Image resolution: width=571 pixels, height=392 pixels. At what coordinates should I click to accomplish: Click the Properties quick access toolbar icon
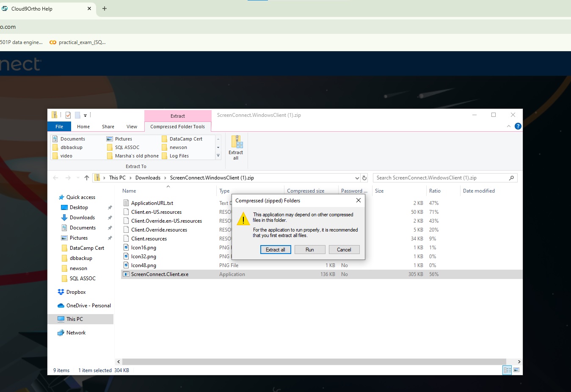click(68, 115)
